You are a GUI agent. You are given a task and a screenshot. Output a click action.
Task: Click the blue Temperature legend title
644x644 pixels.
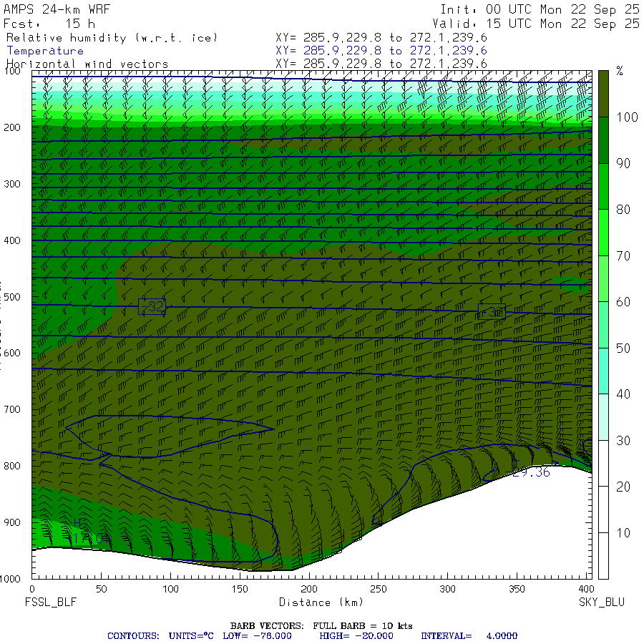[45, 51]
